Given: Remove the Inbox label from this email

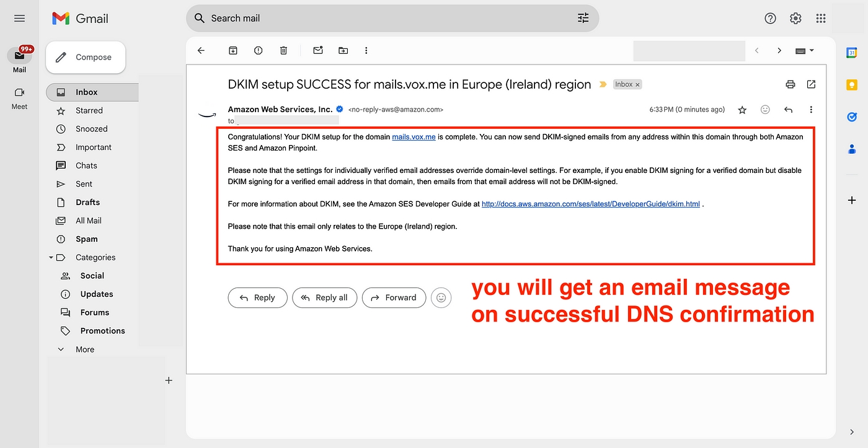Looking at the screenshot, I should (637, 84).
